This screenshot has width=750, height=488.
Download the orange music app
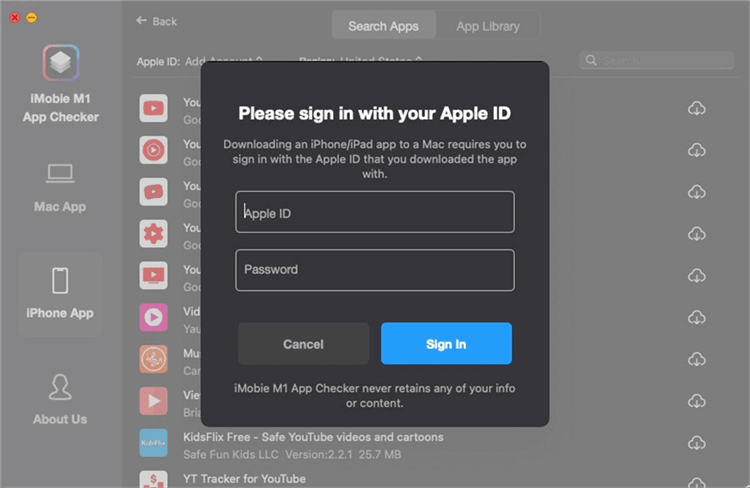tap(697, 359)
